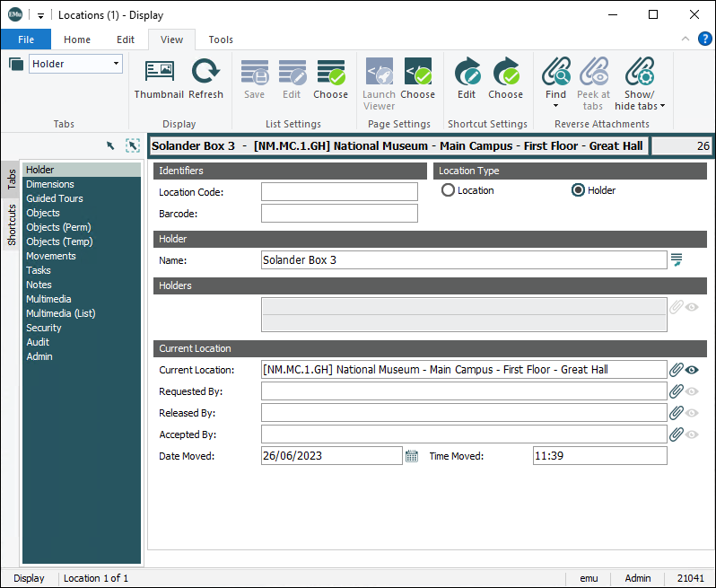Open the Tools ribbon tab
The image size is (716, 588).
point(221,39)
